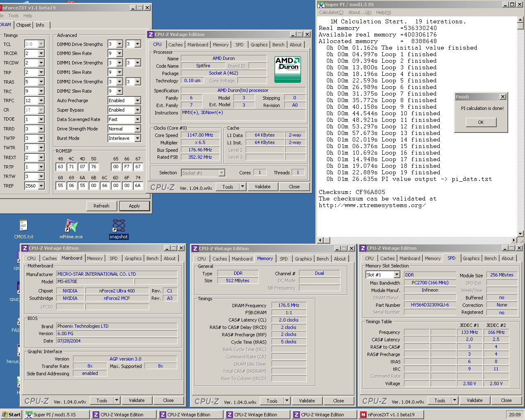Click OK in the Finish dialog
525x420 pixels.
coord(481,122)
